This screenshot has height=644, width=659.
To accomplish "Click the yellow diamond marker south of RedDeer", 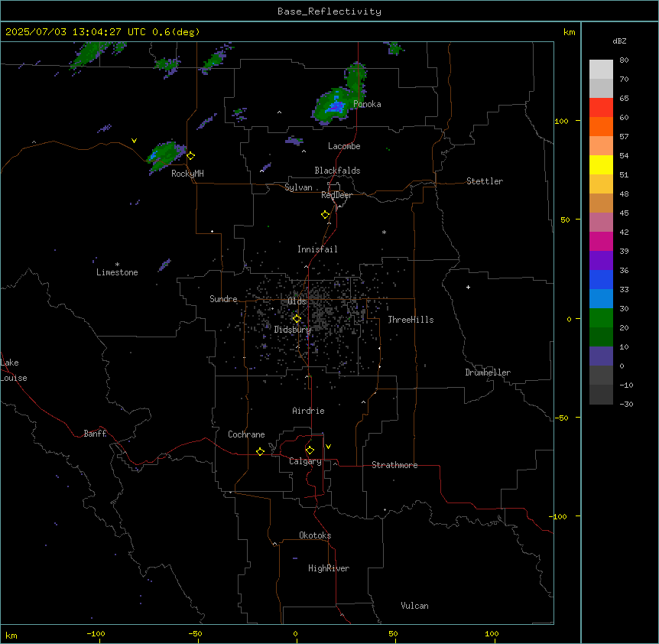I will click(x=326, y=215).
